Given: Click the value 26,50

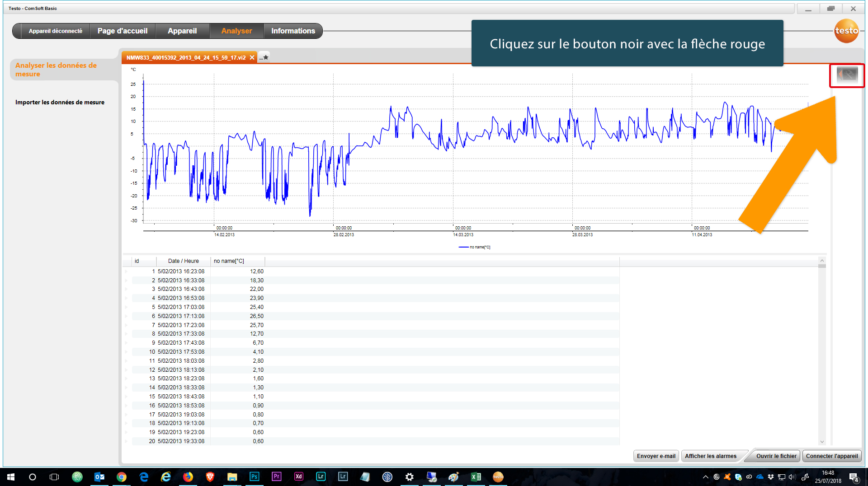Looking at the screenshot, I should pos(257,316).
